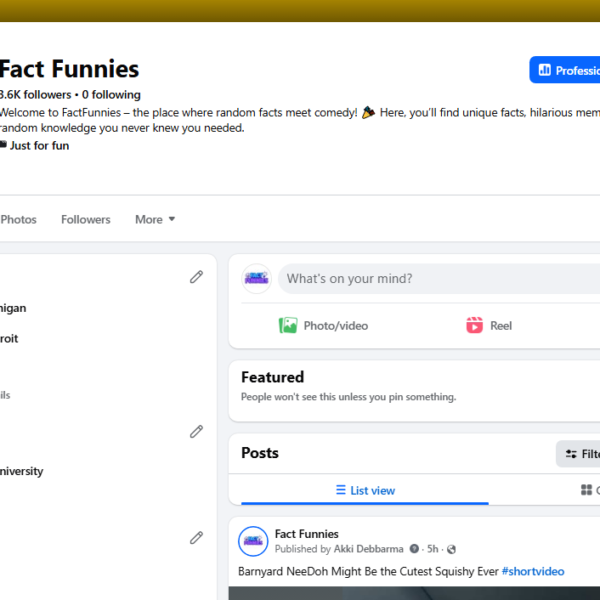Focus the What's on your mind field
The image size is (600, 600).
[439, 279]
